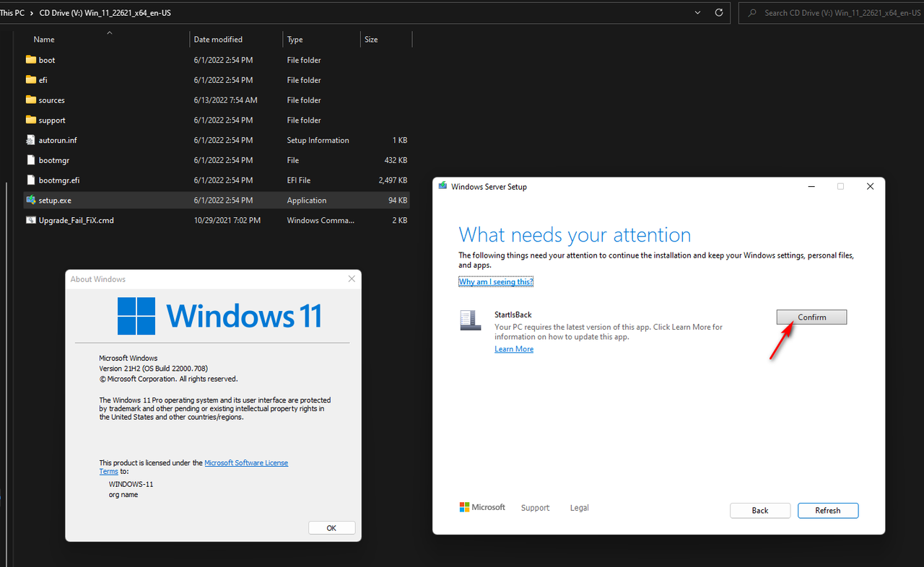924x567 pixels.
Task: Select the 'bootmgr.efi' file name
Action: pos(59,180)
